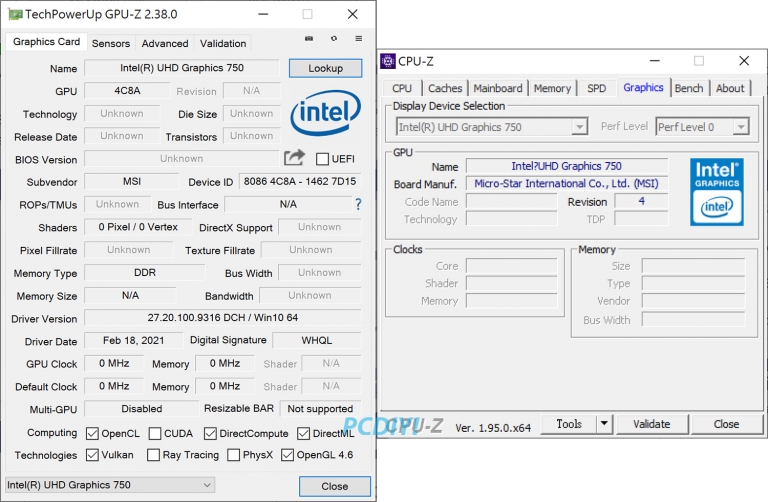This screenshot has height=502, width=768.
Task: Click the CPU-Z title bar app icon
Action: click(x=387, y=61)
